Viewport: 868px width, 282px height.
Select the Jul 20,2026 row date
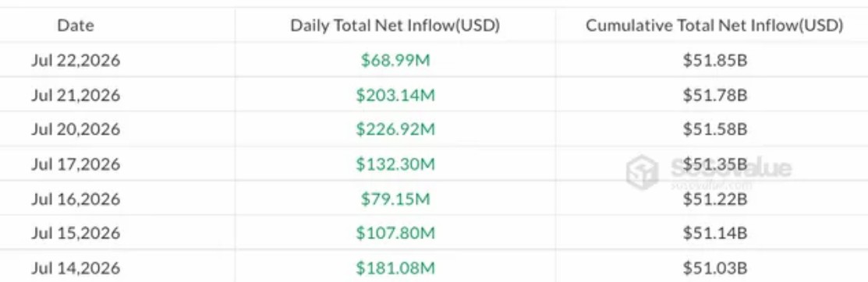(x=76, y=129)
